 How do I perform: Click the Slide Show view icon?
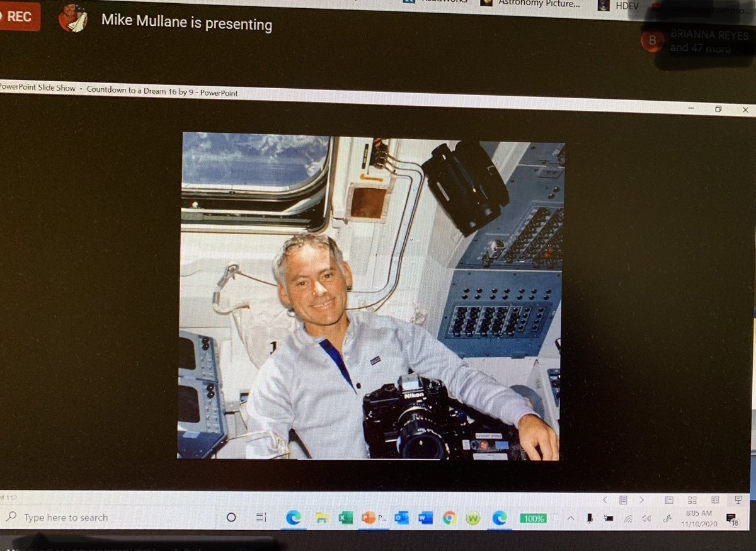[x=738, y=501]
